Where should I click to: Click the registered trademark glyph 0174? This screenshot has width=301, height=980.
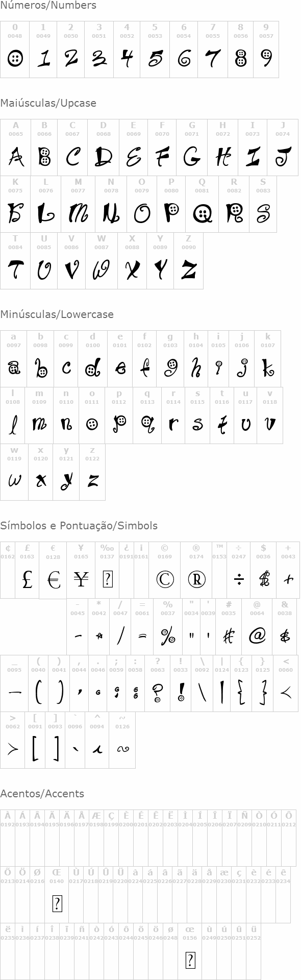click(x=196, y=579)
